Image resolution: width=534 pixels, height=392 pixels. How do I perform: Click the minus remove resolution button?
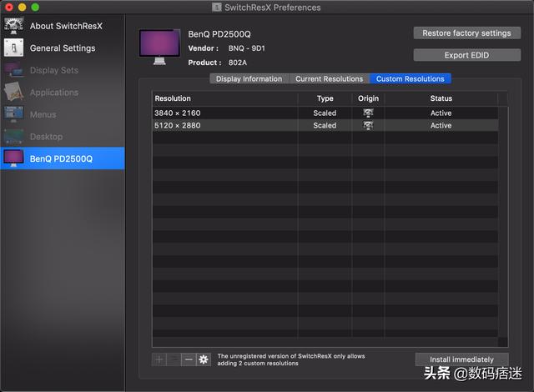click(189, 359)
